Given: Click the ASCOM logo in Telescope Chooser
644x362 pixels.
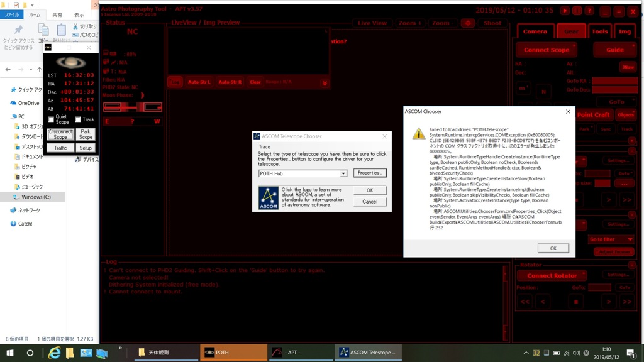Looking at the screenshot, I should (268, 198).
